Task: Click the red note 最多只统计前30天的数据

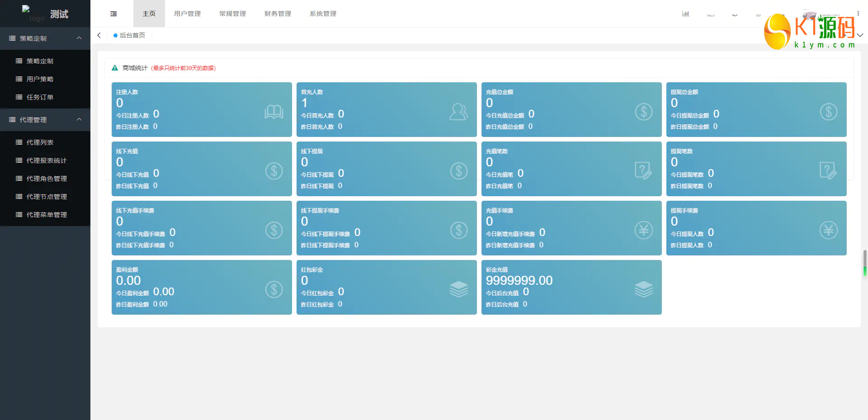Action: pos(183,68)
